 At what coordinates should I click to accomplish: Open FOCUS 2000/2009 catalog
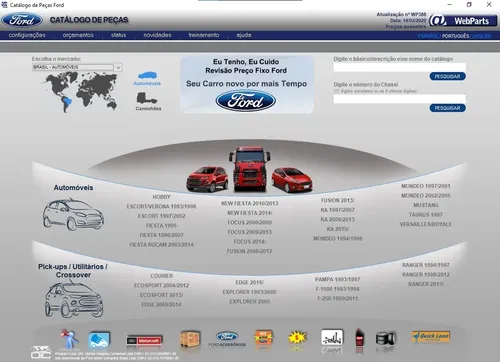250,222
